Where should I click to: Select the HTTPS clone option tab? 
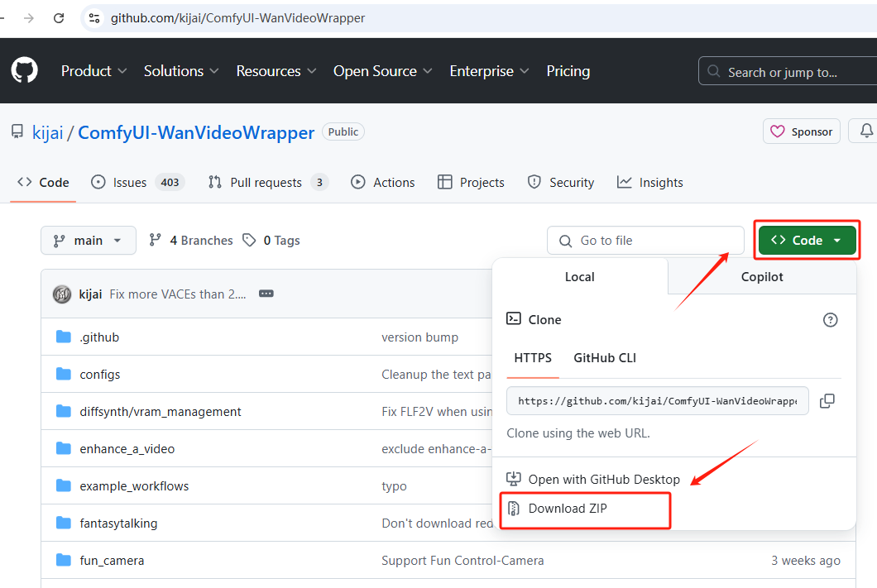533,358
